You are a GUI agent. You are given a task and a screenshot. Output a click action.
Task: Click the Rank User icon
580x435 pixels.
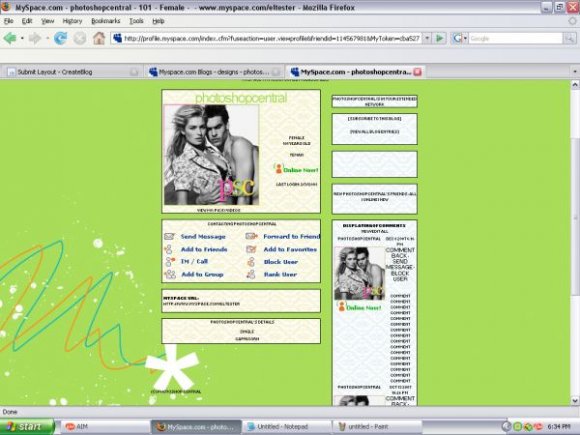(251, 274)
